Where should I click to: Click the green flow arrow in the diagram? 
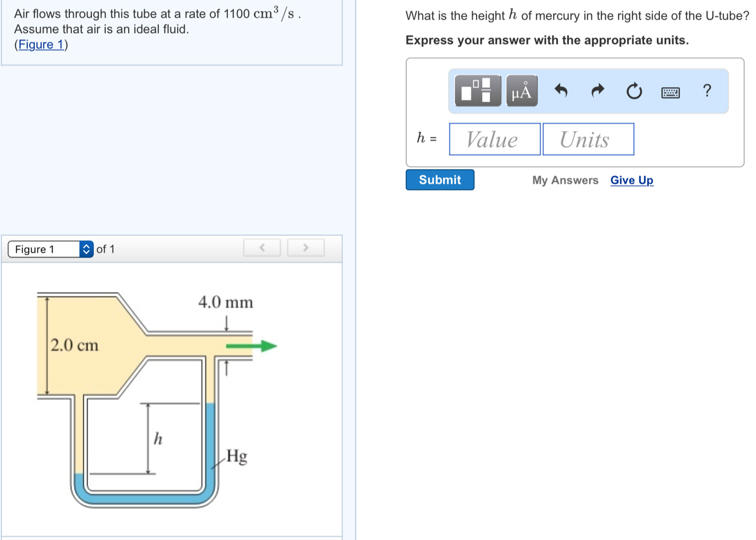tap(251, 345)
